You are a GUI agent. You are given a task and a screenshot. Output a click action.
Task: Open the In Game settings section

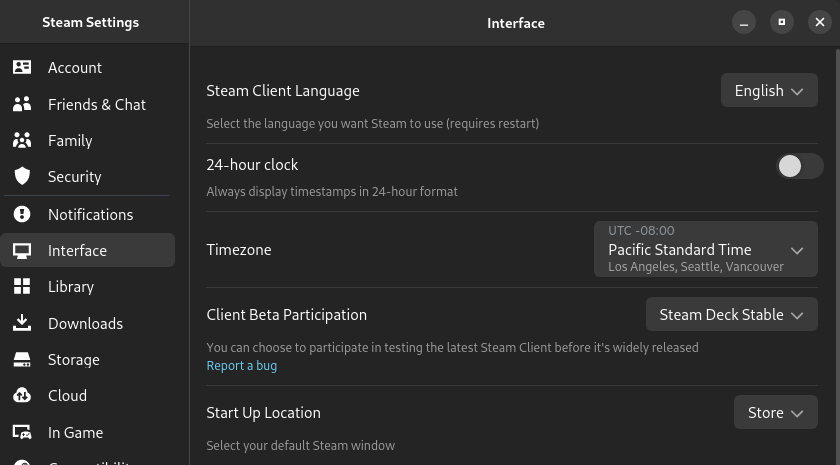75,433
